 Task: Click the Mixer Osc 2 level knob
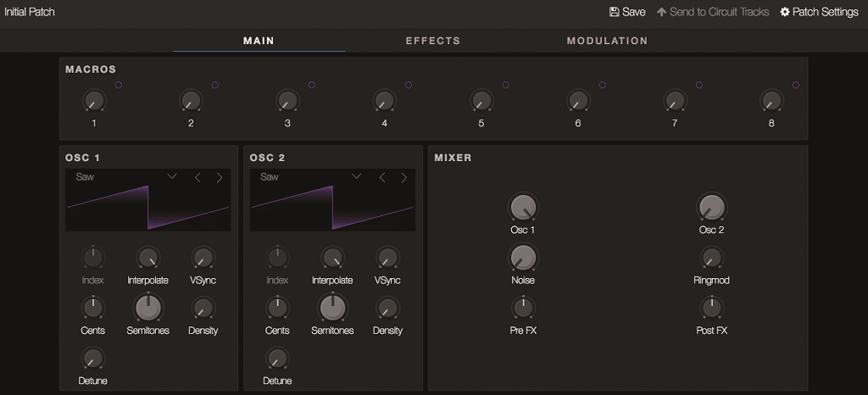click(711, 208)
